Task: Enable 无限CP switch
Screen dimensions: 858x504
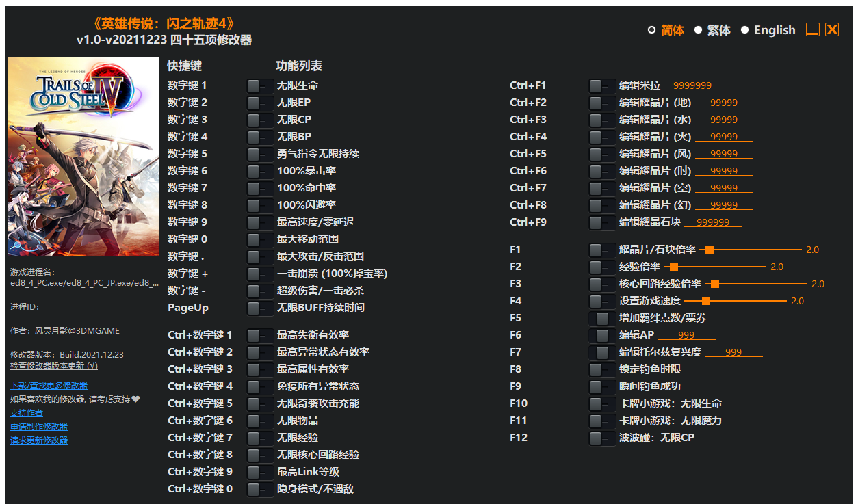Action: (x=260, y=120)
